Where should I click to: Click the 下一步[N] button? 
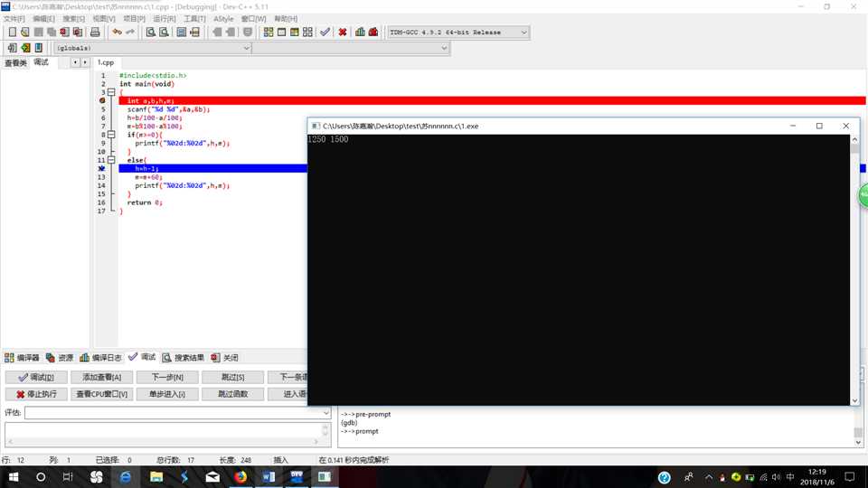[x=167, y=378]
